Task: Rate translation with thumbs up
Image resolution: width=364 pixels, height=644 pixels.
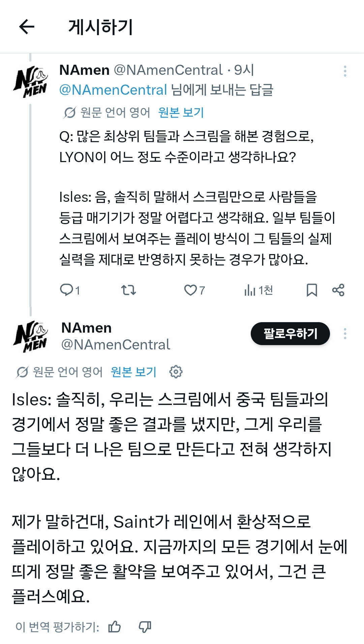Action: [x=115, y=627]
